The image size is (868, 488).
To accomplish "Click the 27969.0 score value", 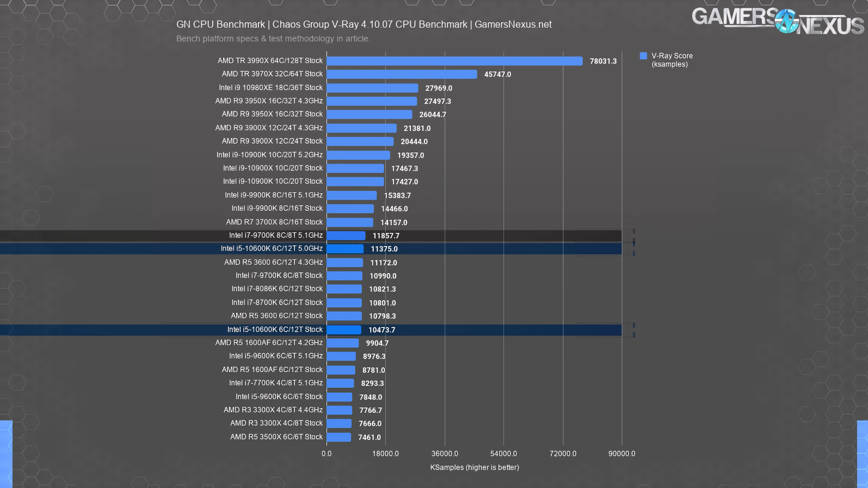I will (x=439, y=88).
